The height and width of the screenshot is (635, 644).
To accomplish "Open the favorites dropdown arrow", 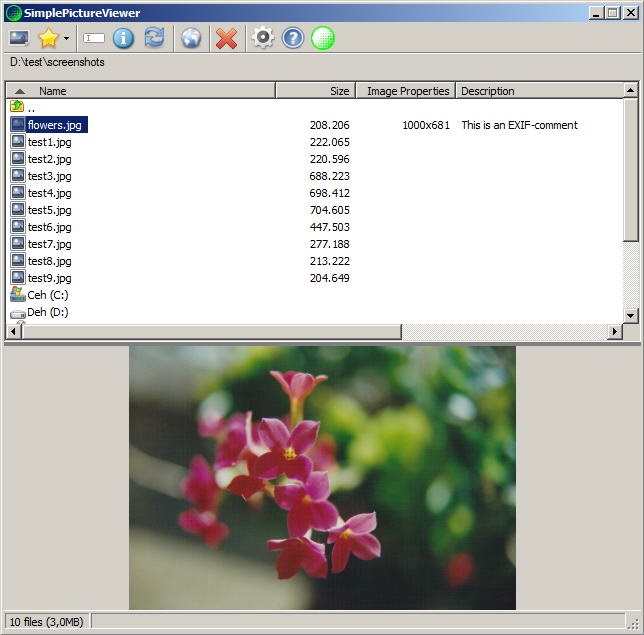I will click(x=66, y=39).
